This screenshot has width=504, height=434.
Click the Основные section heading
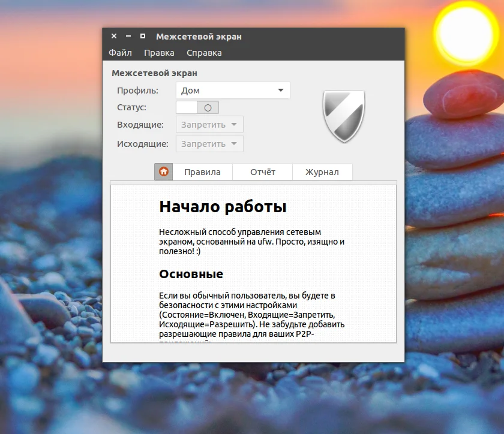[191, 274]
